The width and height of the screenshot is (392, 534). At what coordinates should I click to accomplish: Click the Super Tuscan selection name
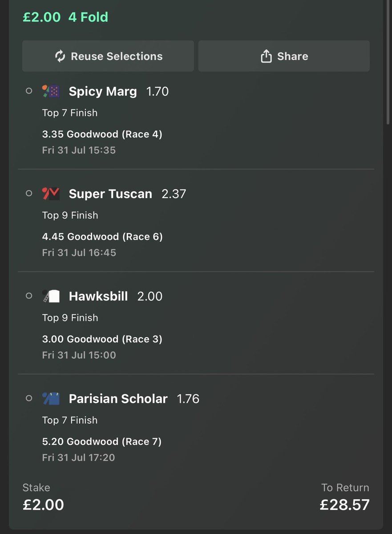[x=110, y=194]
